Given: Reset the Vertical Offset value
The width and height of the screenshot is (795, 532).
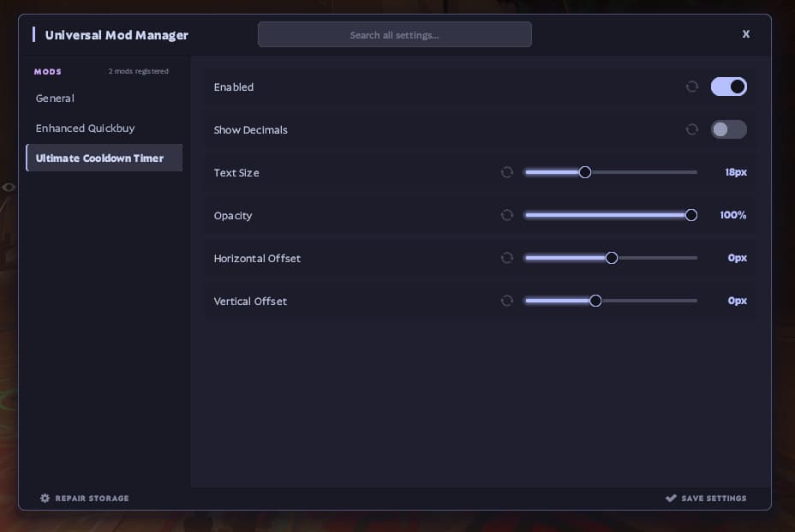Looking at the screenshot, I should (506, 301).
